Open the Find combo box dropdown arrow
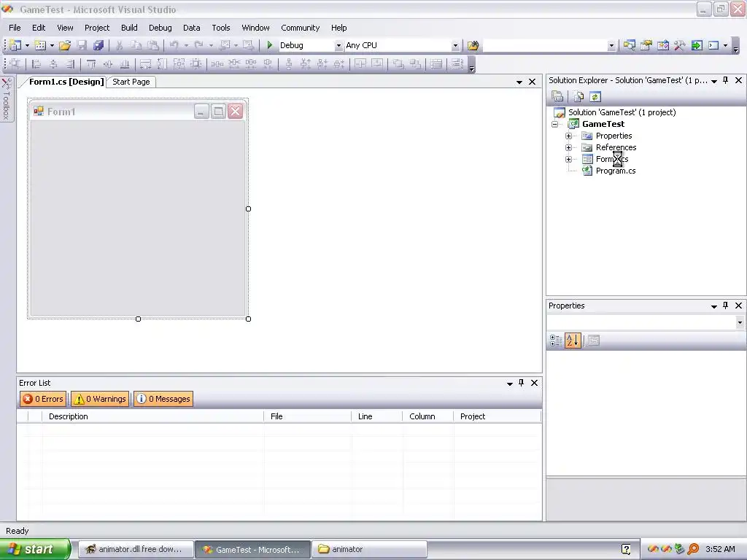747x560 pixels. pyautogui.click(x=611, y=46)
